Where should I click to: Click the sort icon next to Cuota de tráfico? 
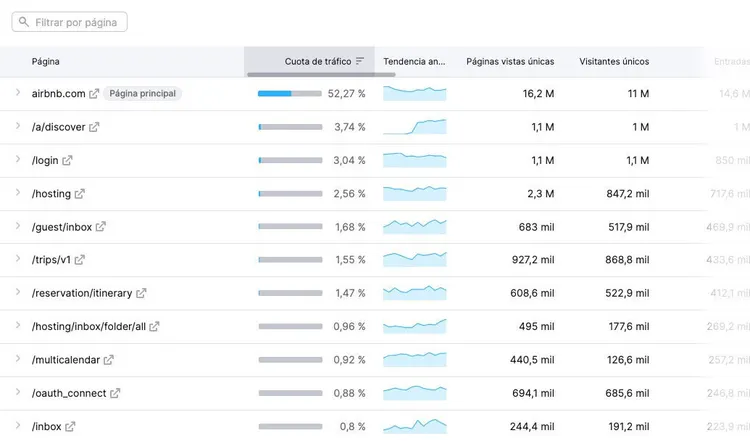pos(360,61)
